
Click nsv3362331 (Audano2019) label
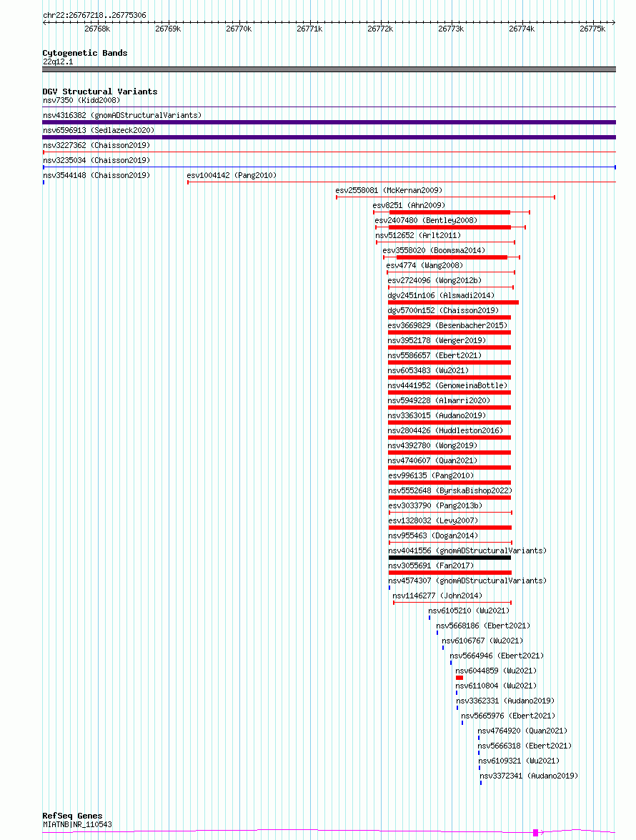coord(505,700)
